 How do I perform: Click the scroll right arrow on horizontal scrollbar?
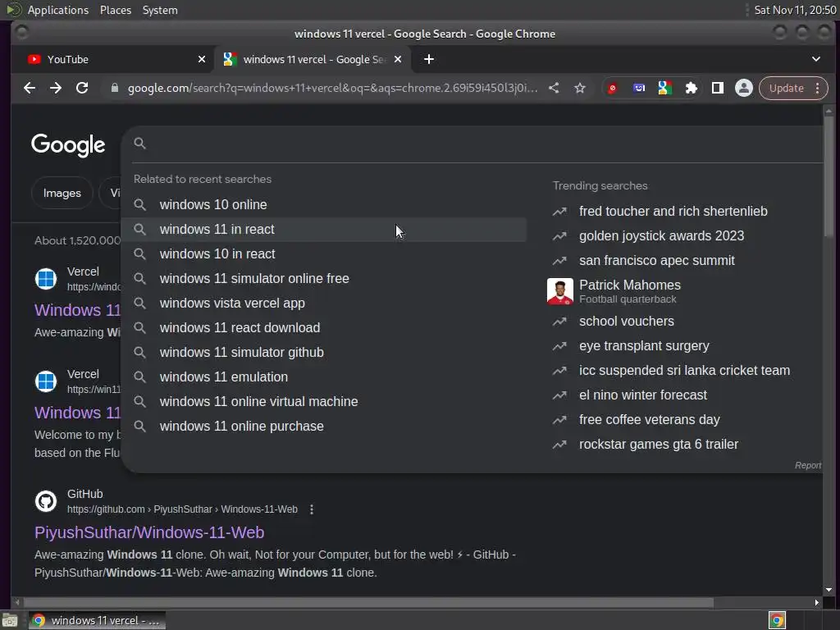(x=816, y=603)
